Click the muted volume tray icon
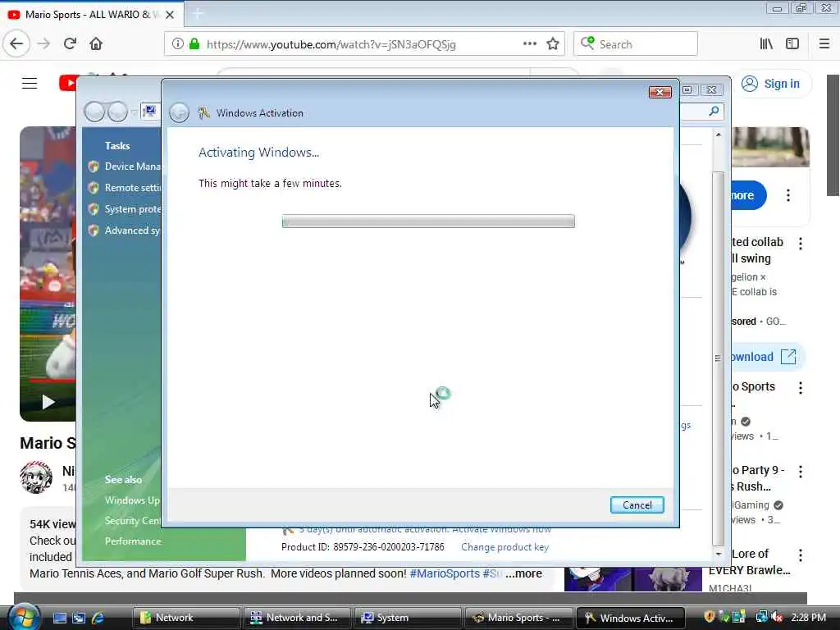Image resolution: width=840 pixels, height=630 pixels. 777,617
